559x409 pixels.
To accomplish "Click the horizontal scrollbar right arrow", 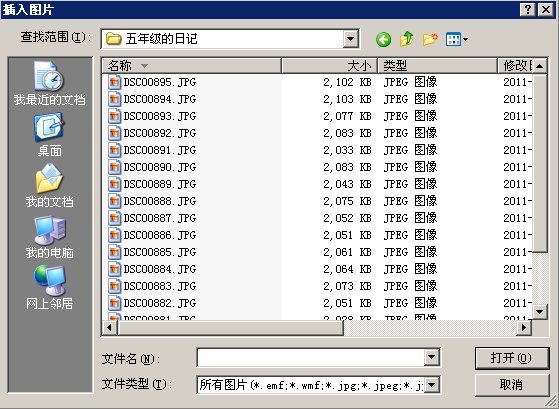I will tap(524, 327).
